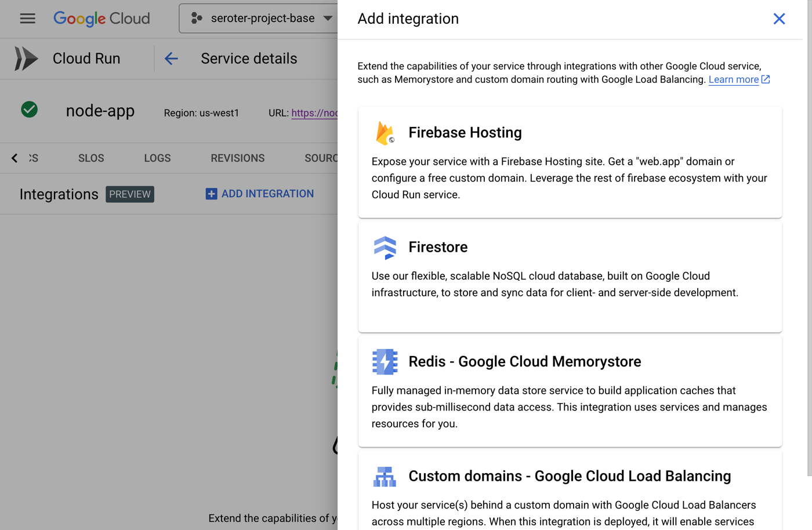The image size is (812, 530).
Task: Click the Google Cloud logo
Action: coord(101,19)
